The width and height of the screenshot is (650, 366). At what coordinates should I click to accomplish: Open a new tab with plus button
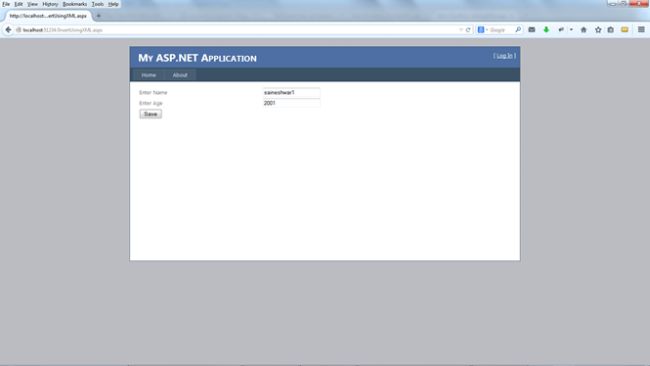coord(98,16)
